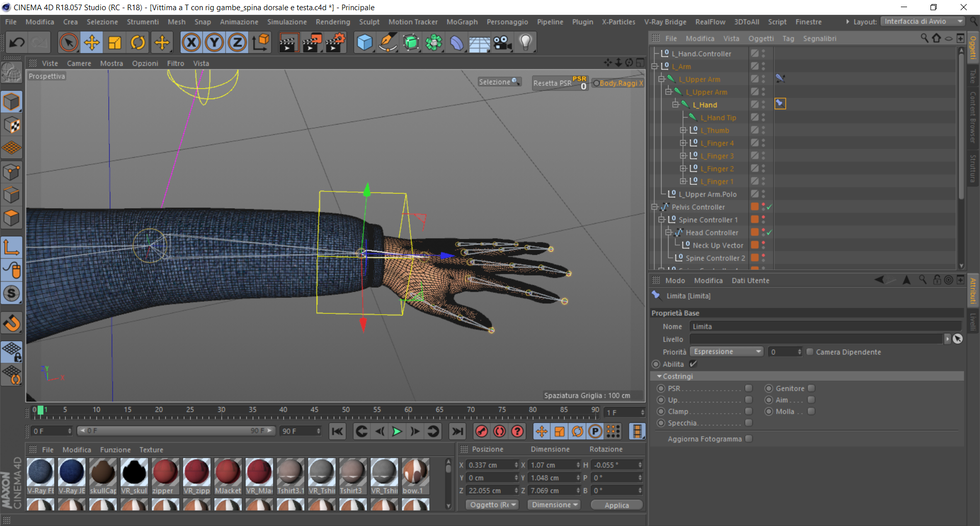
Task: Open the Dati Utente attribute menu
Action: pos(750,280)
